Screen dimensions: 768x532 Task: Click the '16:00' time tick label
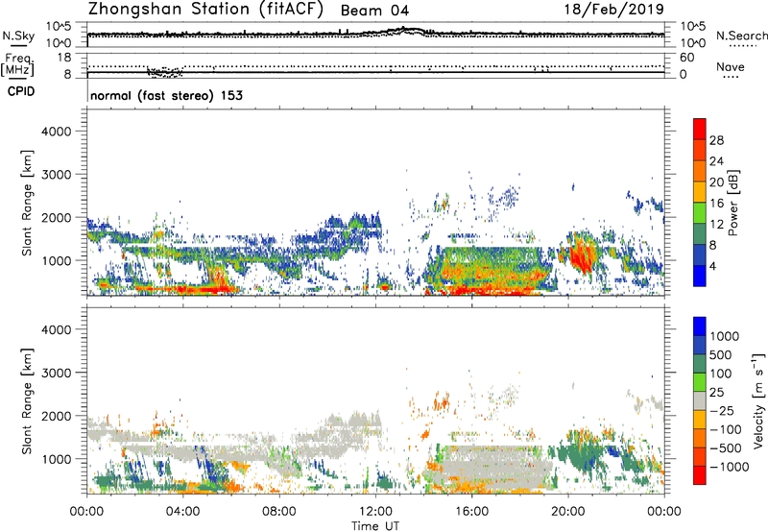(x=471, y=512)
